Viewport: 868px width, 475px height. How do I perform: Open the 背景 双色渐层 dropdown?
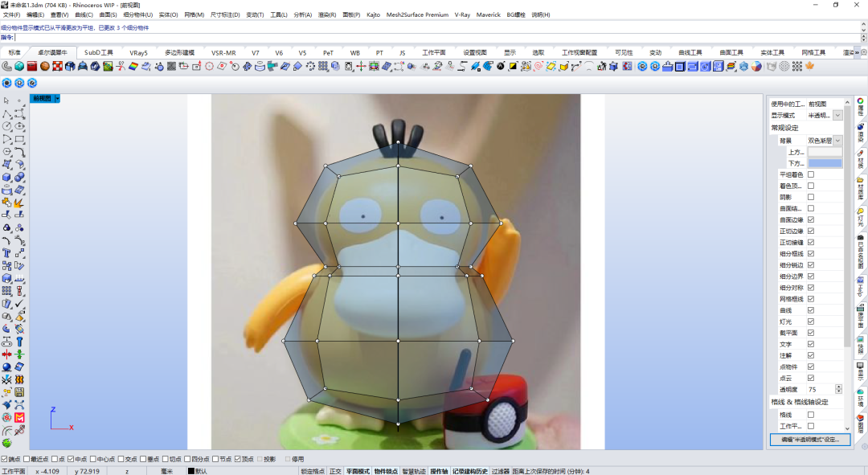coord(837,141)
